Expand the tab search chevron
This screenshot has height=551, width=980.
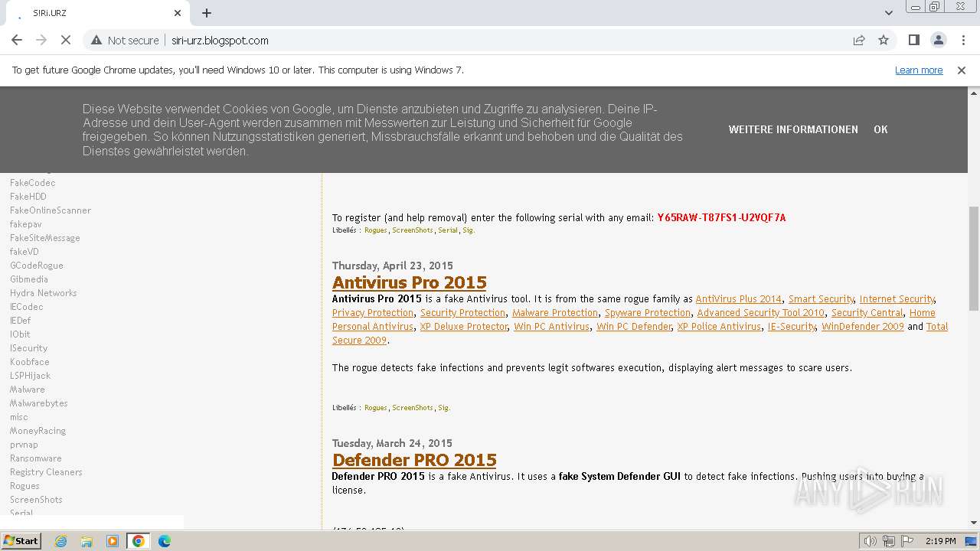pyautogui.click(x=888, y=13)
